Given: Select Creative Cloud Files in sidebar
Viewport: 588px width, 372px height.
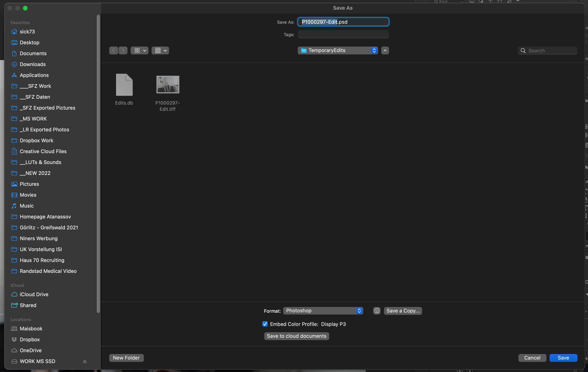Looking at the screenshot, I should pyautogui.click(x=43, y=151).
